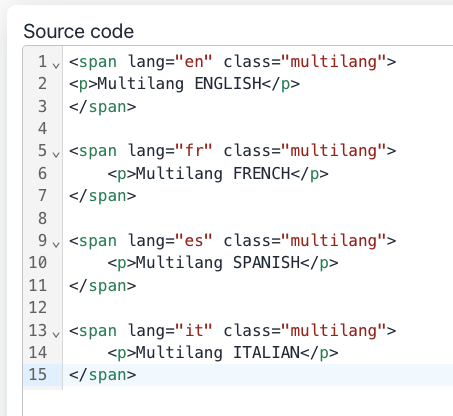Place cursor in "Multilang ENGLISH" text
The height and width of the screenshot is (416, 453).
pyautogui.click(x=180, y=84)
